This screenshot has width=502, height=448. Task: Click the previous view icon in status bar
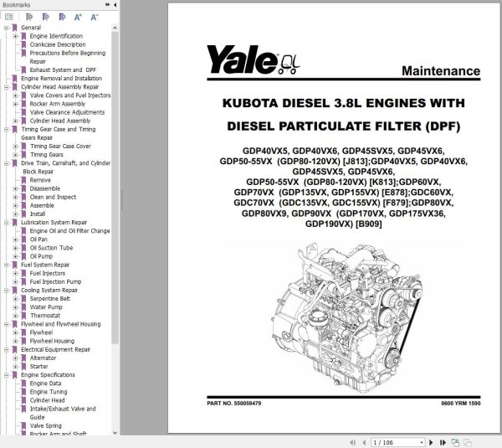455,442
